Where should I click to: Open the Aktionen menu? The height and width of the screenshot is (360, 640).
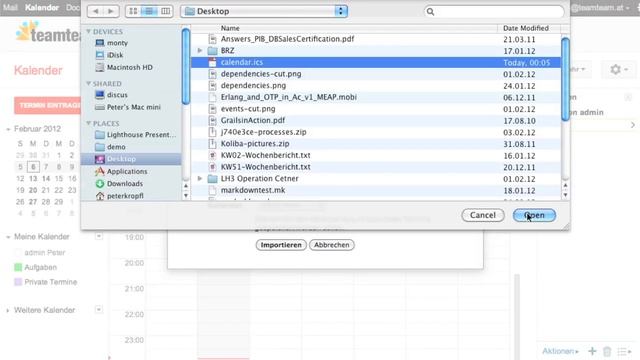[x=560, y=351]
